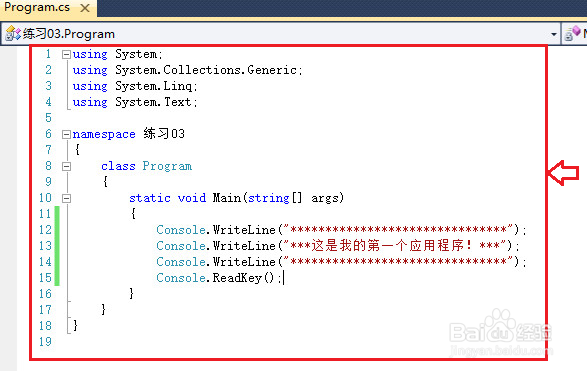Click closing brace on line 16

(131, 294)
